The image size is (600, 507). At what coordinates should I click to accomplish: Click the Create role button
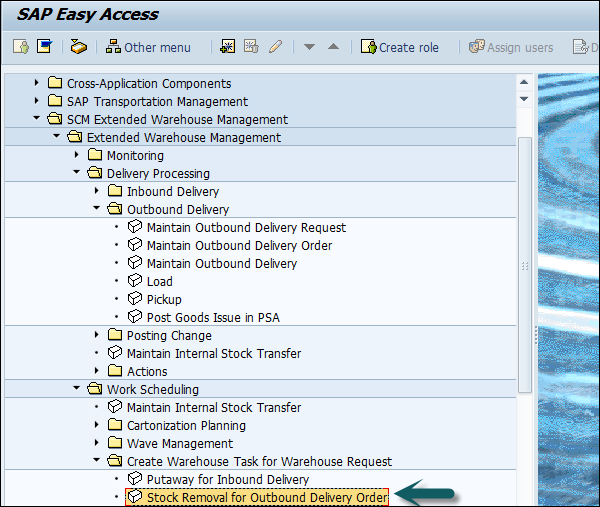(399, 47)
